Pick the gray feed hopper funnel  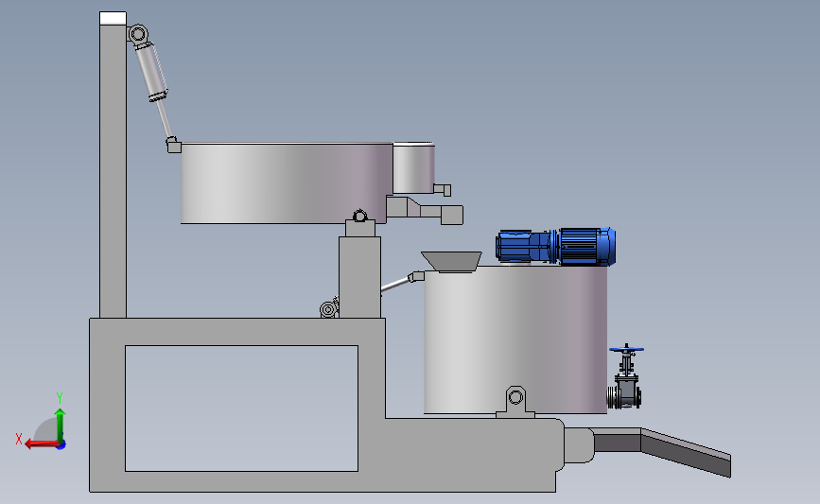pyautogui.click(x=451, y=261)
